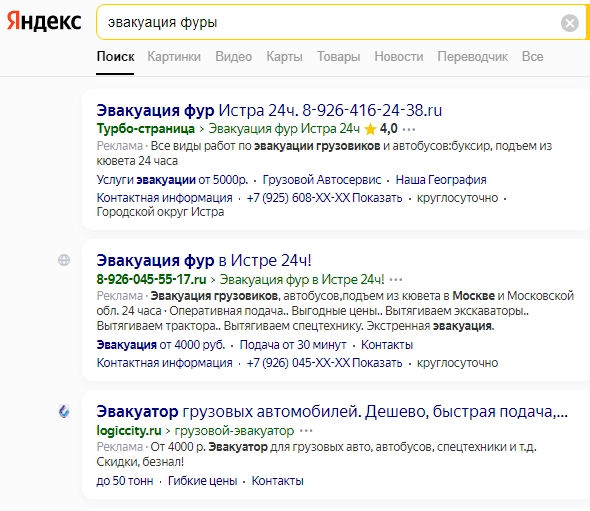590x511 pixels.
Task: Open the Карты tab
Action: click(284, 56)
